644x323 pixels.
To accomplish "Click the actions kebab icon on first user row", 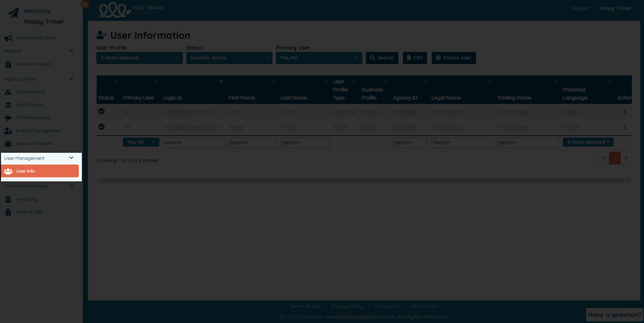I will [x=625, y=112].
